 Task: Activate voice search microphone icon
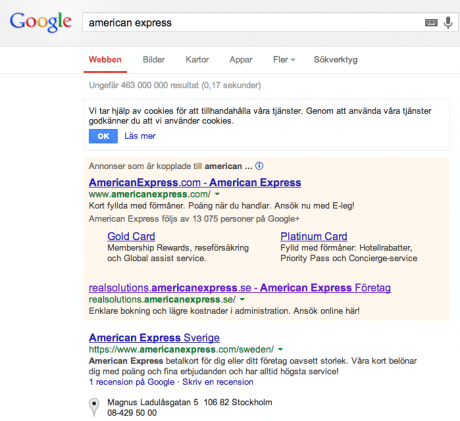pos(448,23)
